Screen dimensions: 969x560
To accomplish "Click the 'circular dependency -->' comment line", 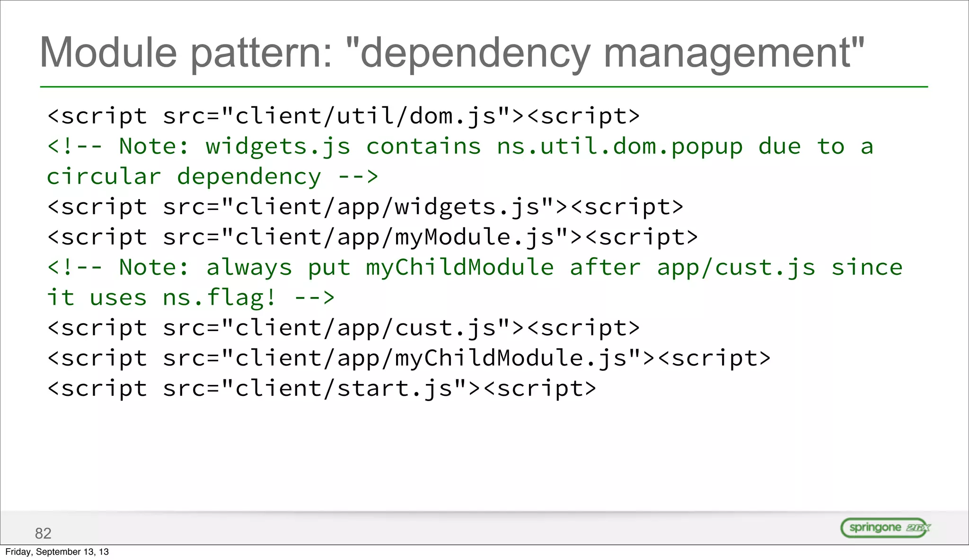I will coord(212,177).
